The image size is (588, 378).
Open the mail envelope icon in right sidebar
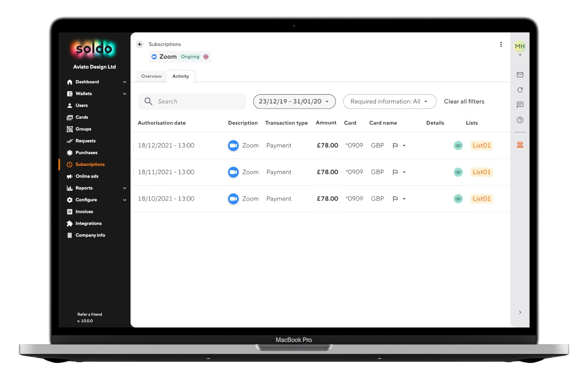tap(520, 74)
